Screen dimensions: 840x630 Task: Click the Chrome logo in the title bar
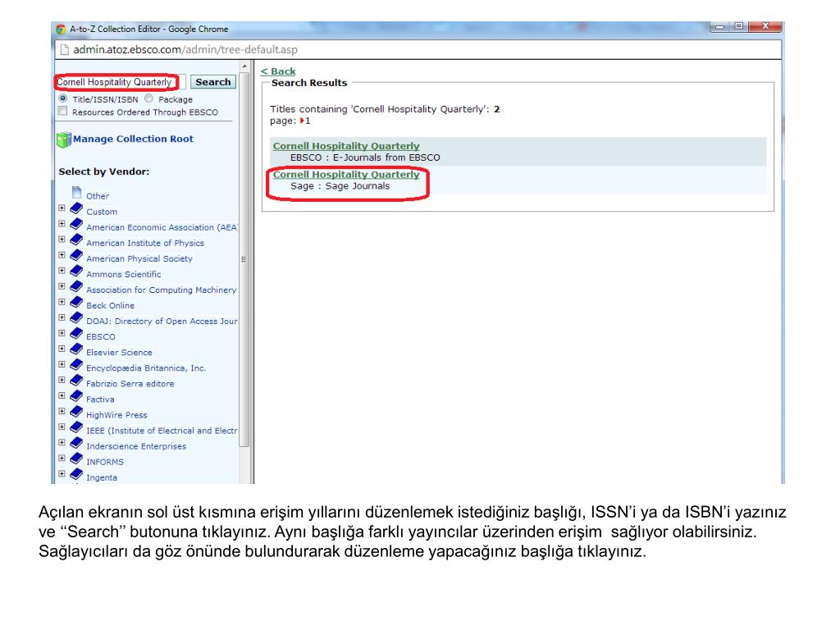point(61,29)
